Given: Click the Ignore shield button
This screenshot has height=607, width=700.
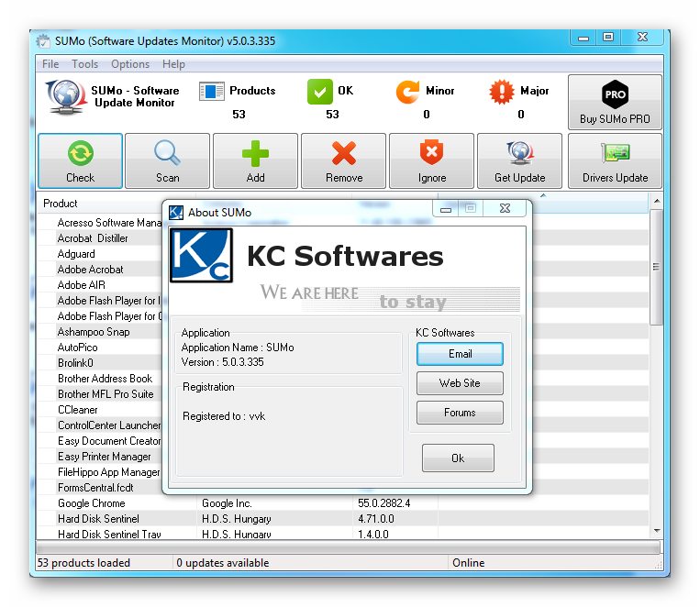Looking at the screenshot, I should [432, 160].
